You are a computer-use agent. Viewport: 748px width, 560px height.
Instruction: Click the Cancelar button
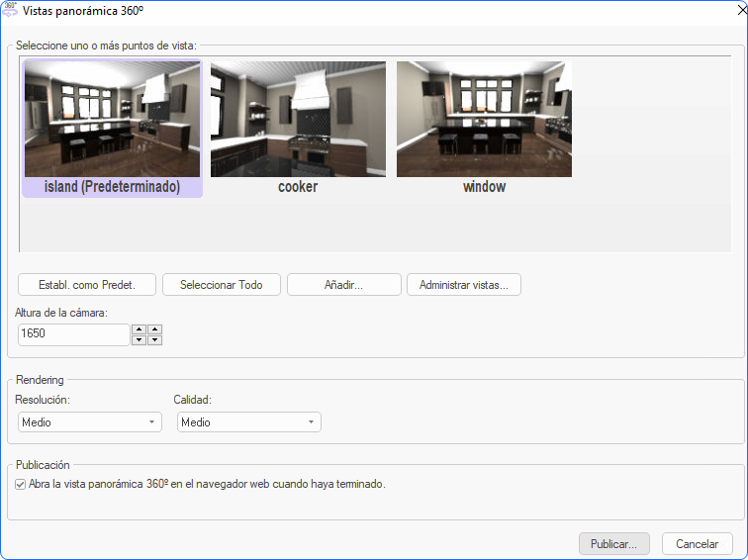(697, 544)
